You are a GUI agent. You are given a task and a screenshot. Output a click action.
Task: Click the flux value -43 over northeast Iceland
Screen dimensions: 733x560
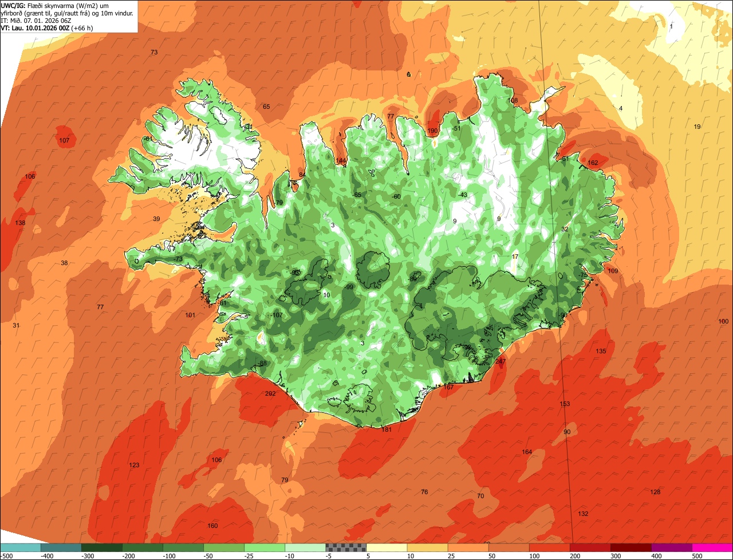[x=463, y=195]
